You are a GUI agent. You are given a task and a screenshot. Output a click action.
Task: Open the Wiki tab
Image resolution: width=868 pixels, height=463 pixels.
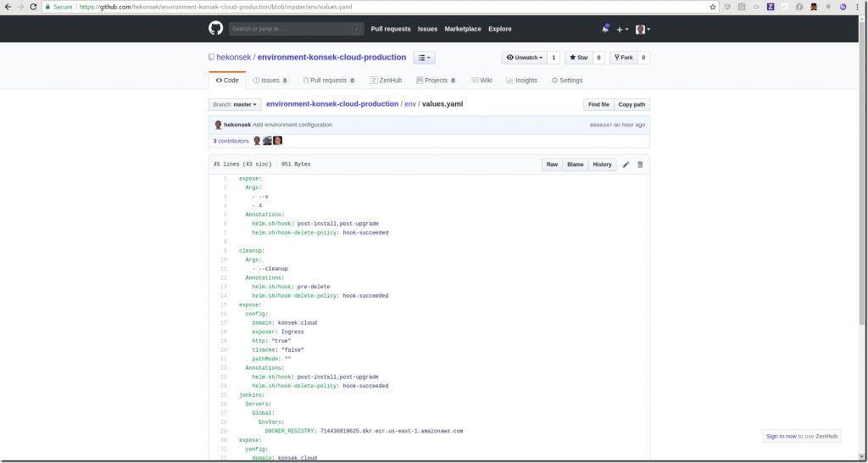coord(481,81)
